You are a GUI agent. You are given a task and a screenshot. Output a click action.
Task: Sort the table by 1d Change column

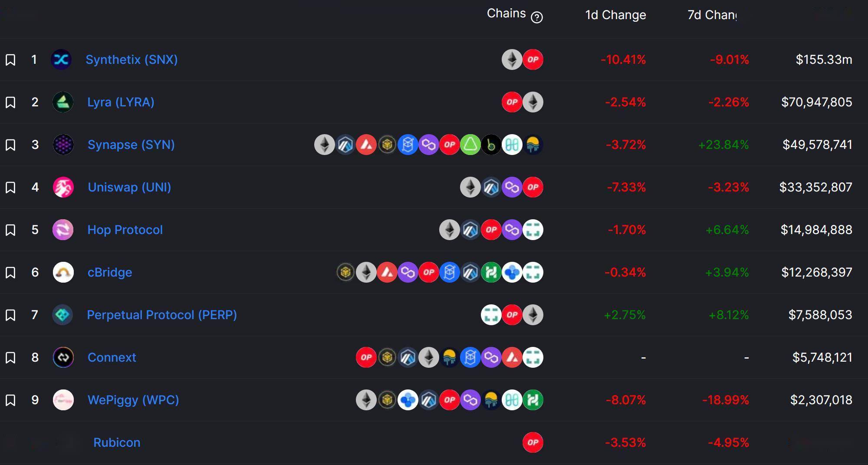(x=615, y=15)
